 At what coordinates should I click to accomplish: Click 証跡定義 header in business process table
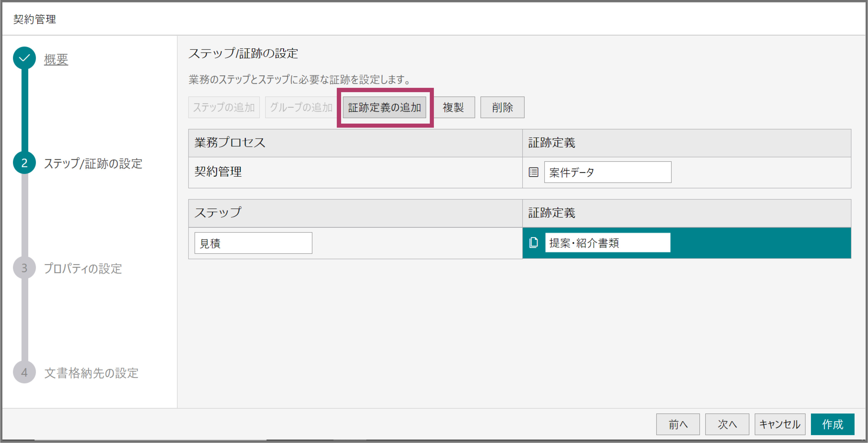point(687,143)
